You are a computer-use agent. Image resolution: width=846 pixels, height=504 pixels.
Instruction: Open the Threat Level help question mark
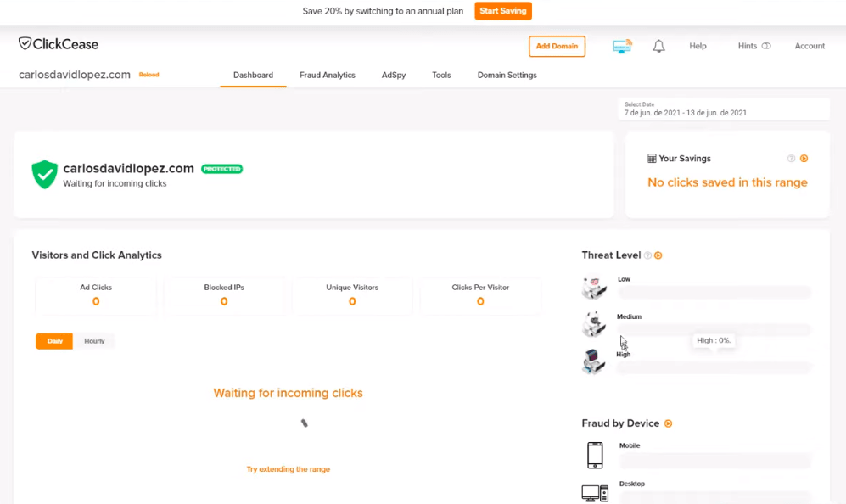(647, 255)
